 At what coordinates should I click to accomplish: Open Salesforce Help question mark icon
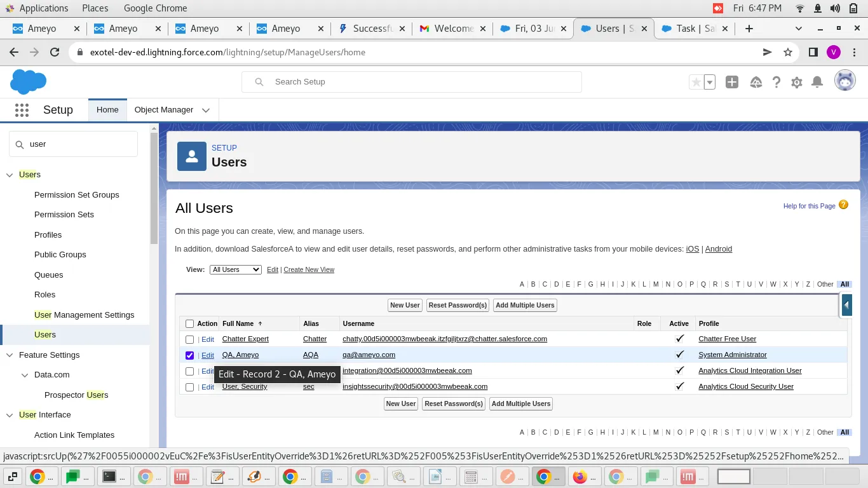click(776, 82)
